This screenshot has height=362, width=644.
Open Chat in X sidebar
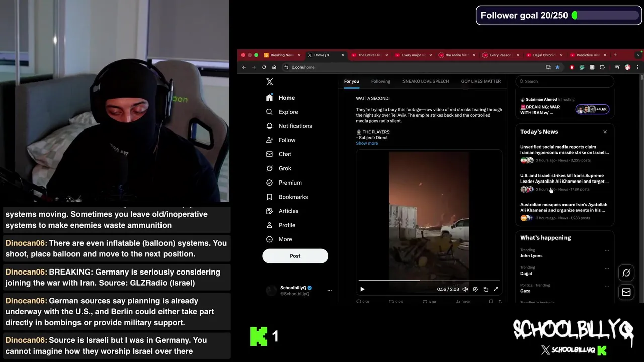pos(278,154)
